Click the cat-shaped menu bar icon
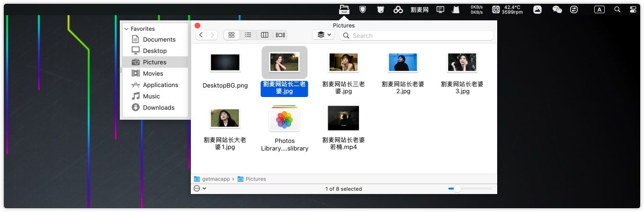This screenshot has width=644, height=212. [456, 9]
